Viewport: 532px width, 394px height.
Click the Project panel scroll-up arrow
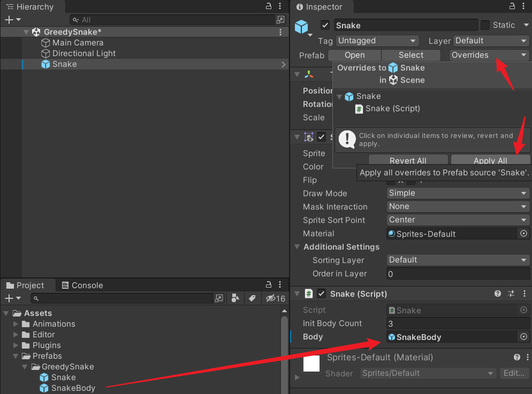pos(284,311)
